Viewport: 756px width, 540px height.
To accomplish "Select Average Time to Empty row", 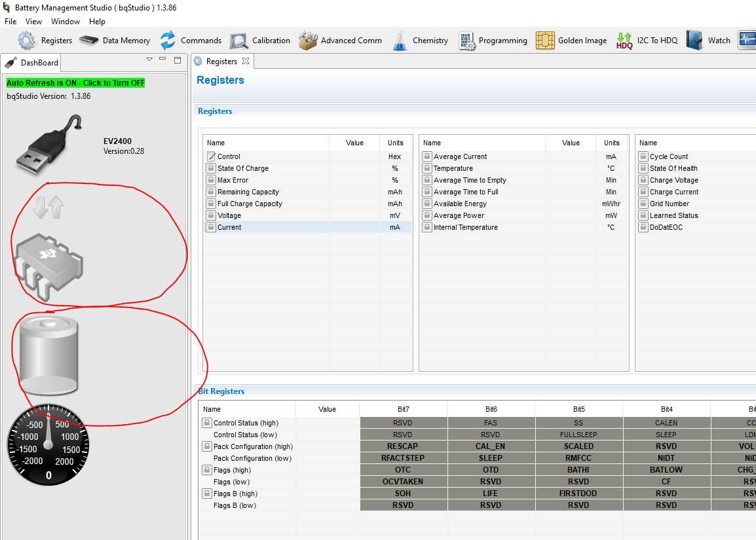I will pyautogui.click(x=523, y=180).
